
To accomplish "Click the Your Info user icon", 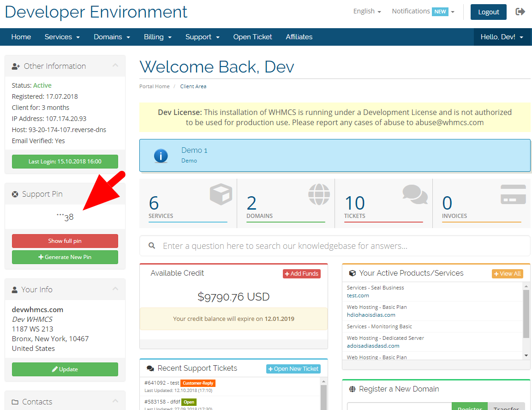I will coord(15,290).
